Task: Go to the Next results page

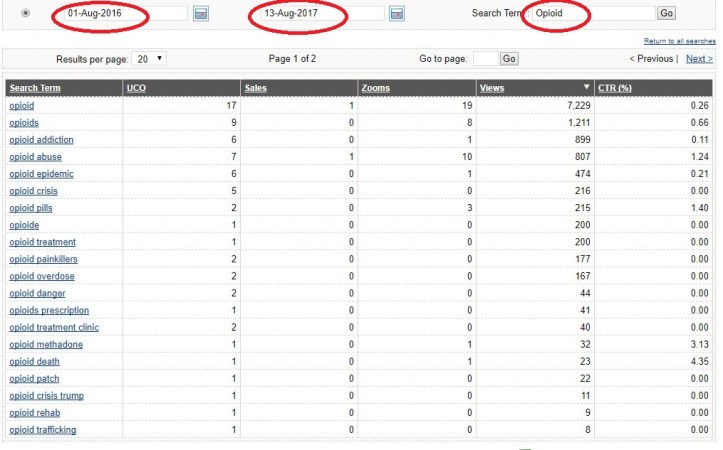Action: (x=699, y=59)
